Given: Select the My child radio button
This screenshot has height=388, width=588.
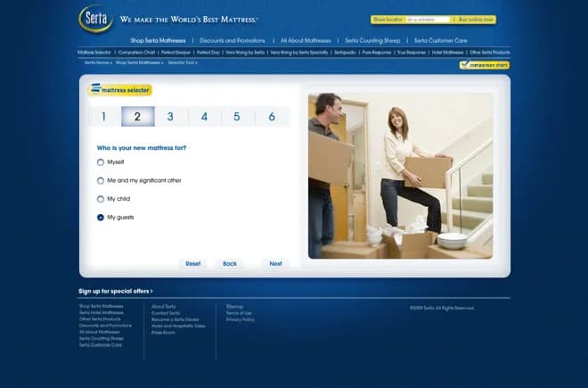Looking at the screenshot, I should pyautogui.click(x=101, y=199).
